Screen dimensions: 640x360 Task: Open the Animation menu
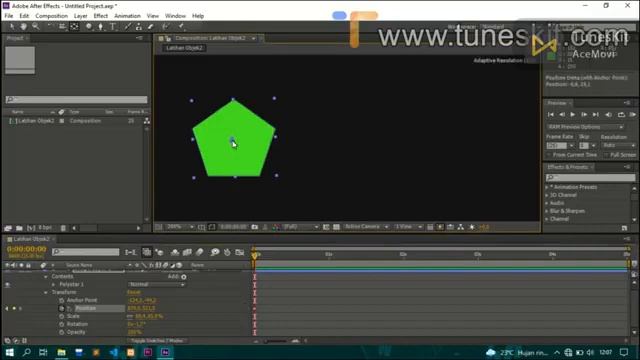127,16
